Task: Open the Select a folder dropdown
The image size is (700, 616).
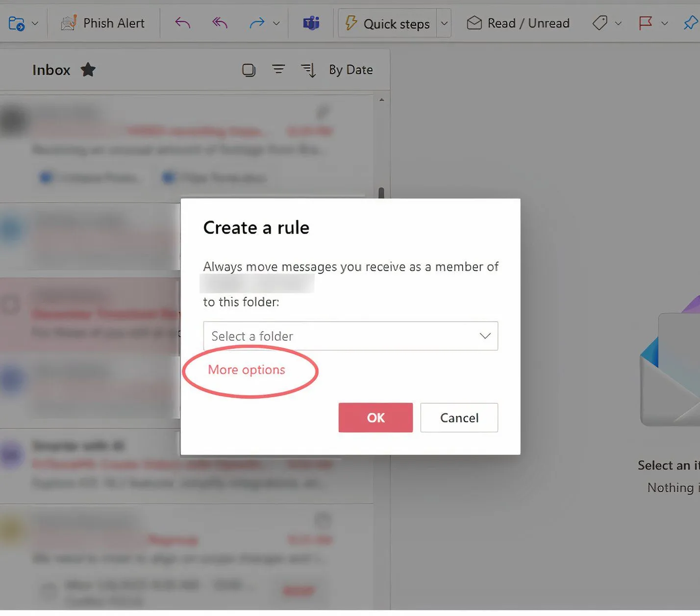Action: (350, 336)
